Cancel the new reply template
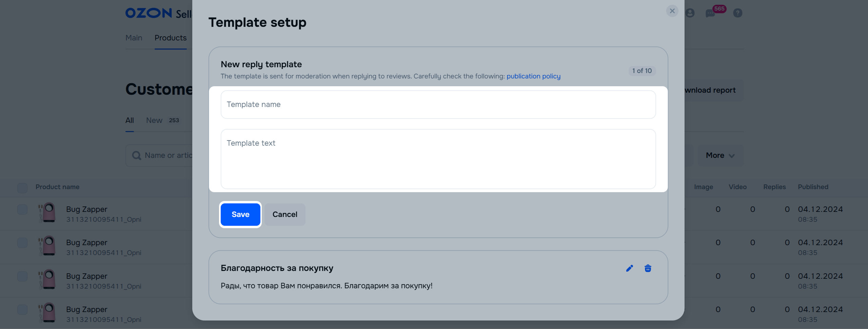 [x=285, y=215]
